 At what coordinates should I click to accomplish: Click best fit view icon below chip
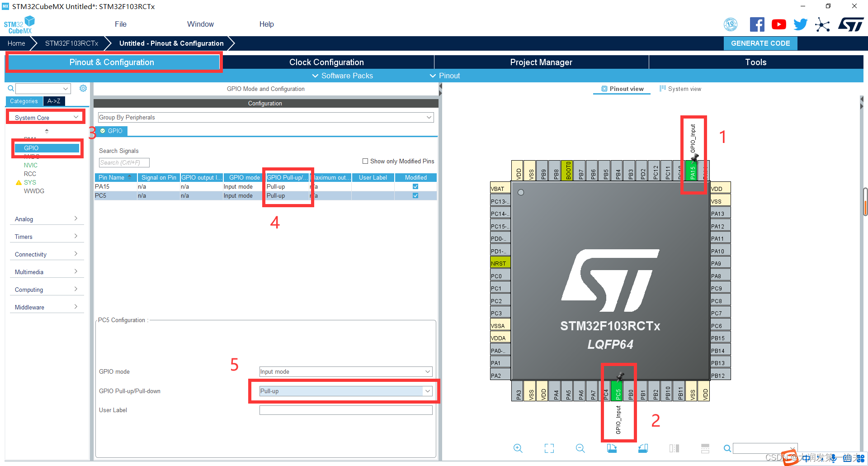[549, 448]
